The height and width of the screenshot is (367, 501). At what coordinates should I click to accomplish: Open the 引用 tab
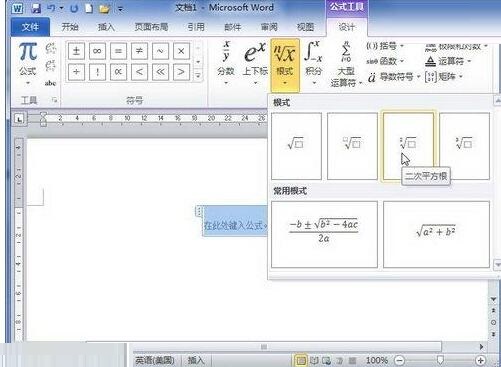coord(196,27)
